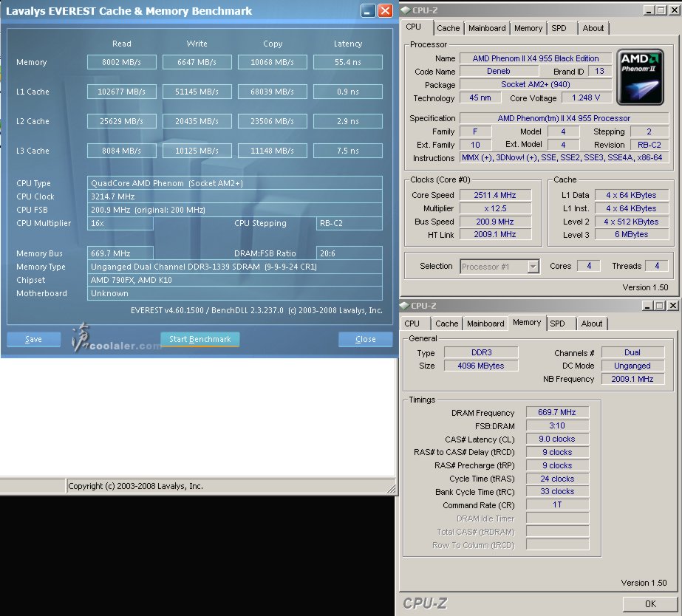Close the lower CPU-Z window
682x616 pixels.
672,306
